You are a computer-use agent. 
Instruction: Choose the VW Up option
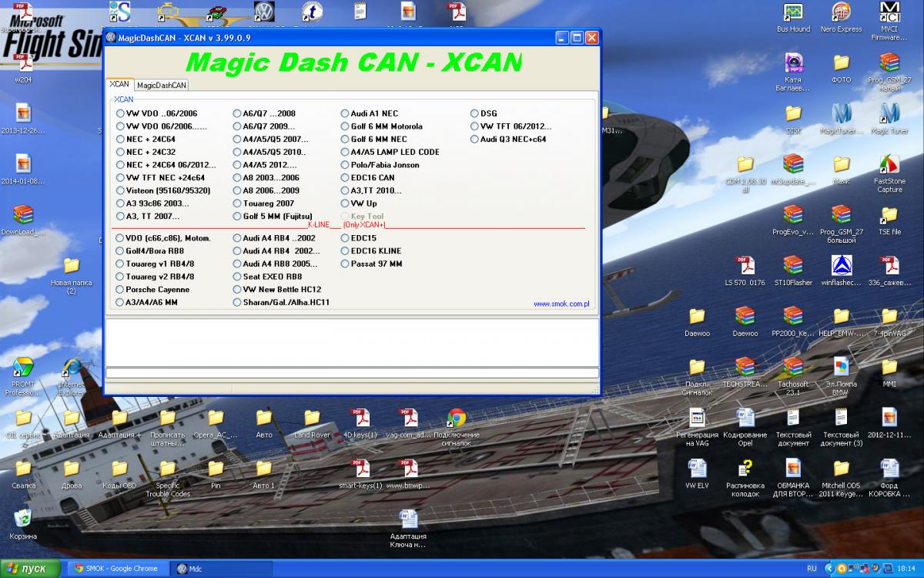345,203
